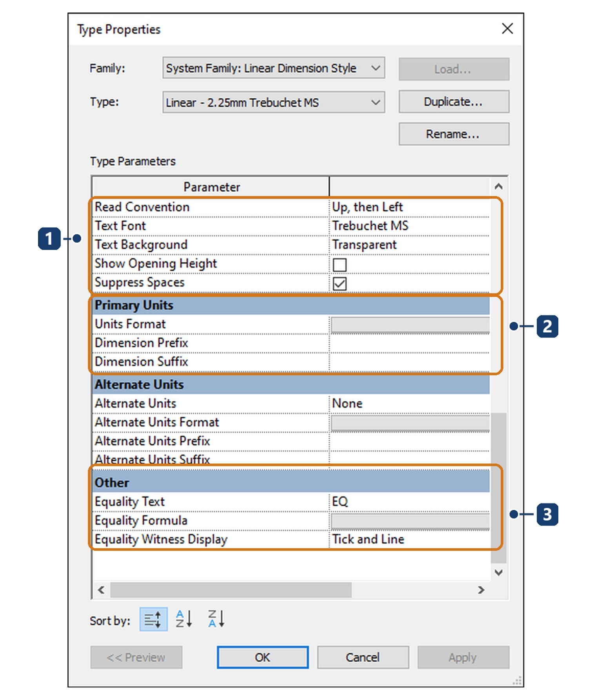Sort parameters by group order icon
Image resolution: width=596 pixels, height=700 pixels.
pyautogui.click(x=153, y=619)
